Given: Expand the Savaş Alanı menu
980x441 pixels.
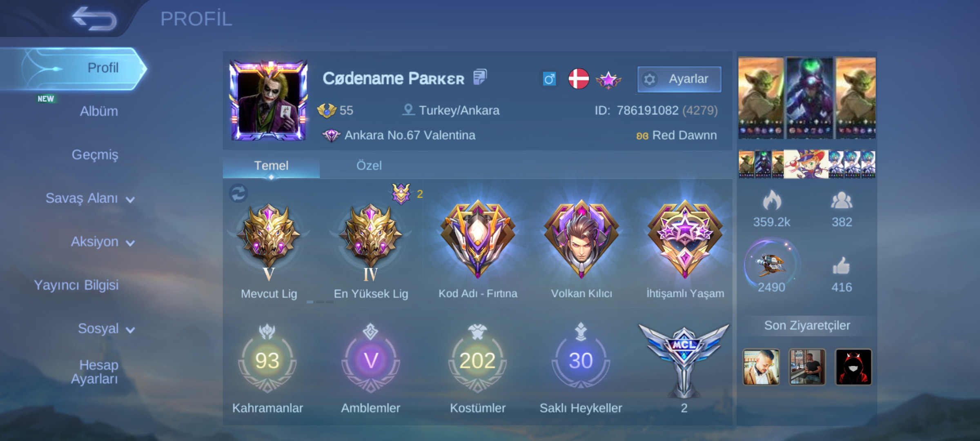Looking at the screenshot, I should (90, 198).
